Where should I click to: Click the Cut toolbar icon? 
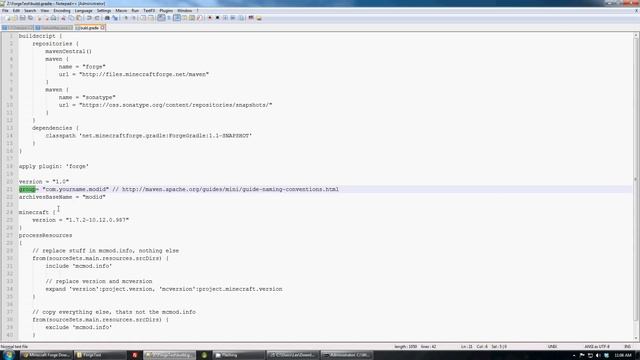coord(63,18)
